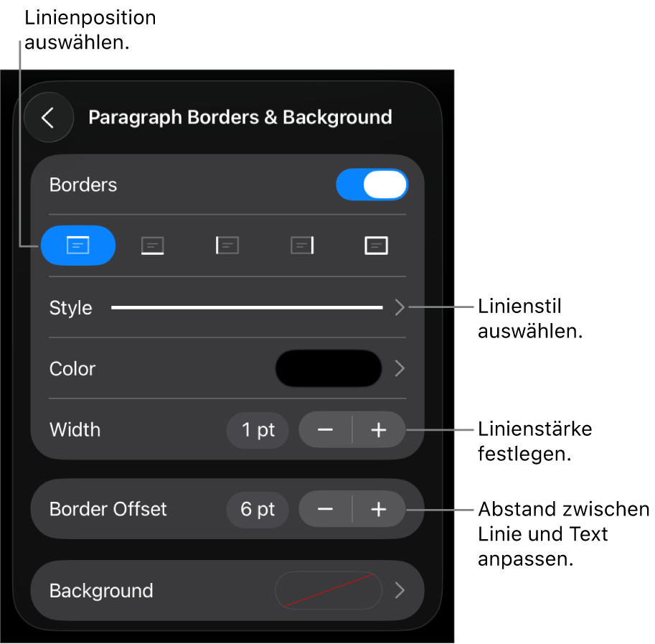Click the solid line style preview

click(x=247, y=307)
